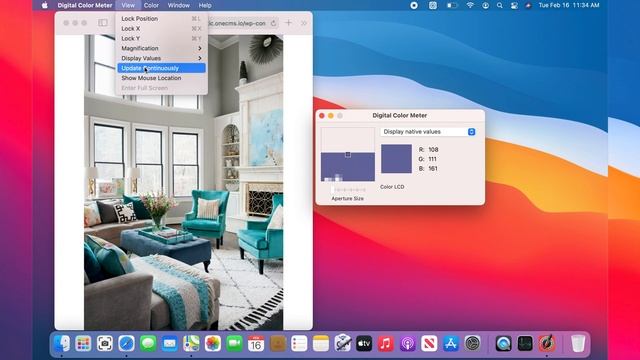Expand the Magnification submenu
The width and height of the screenshot is (640, 360).
pos(162,48)
